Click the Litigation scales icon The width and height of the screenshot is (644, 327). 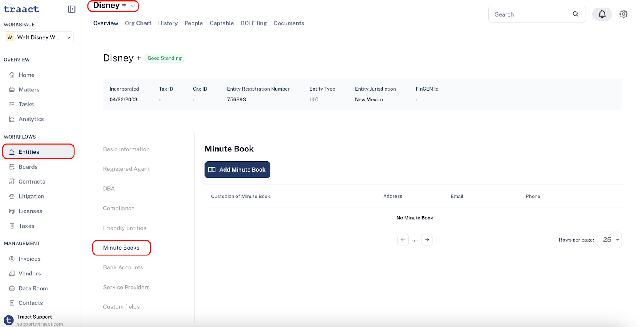click(12, 197)
